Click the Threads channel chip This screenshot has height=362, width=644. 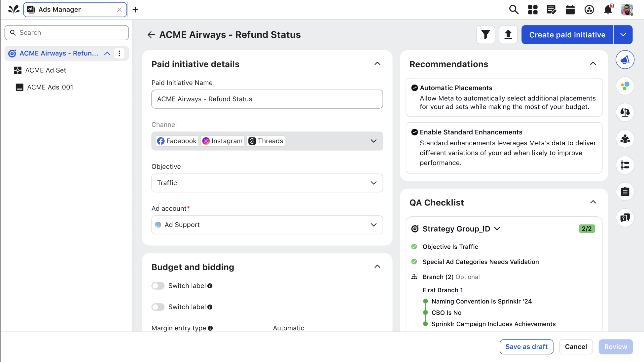coord(266,141)
